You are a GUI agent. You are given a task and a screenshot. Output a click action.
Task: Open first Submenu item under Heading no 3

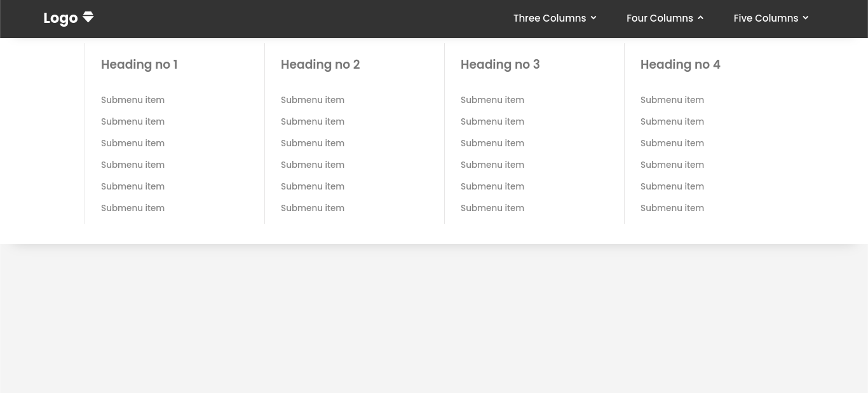pos(492,100)
